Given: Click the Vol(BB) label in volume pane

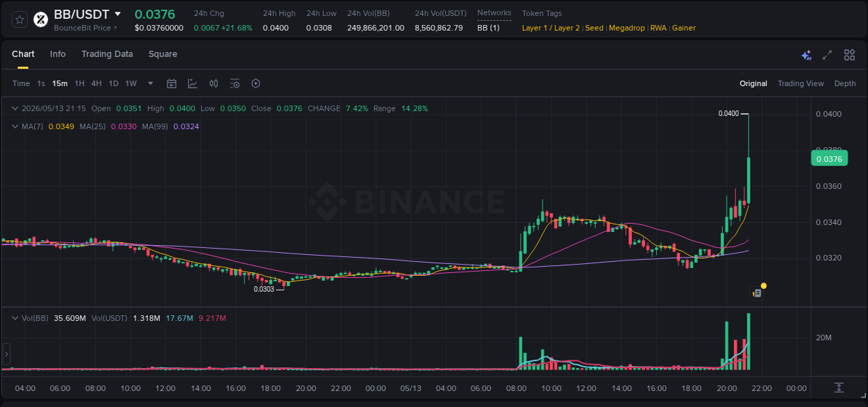Looking at the screenshot, I should tap(34, 318).
